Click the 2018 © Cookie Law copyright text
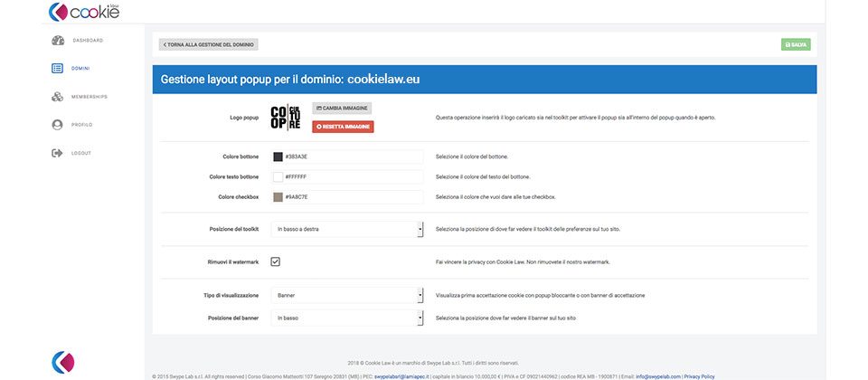The width and height of the screenshot is (868, 380). 433,364
